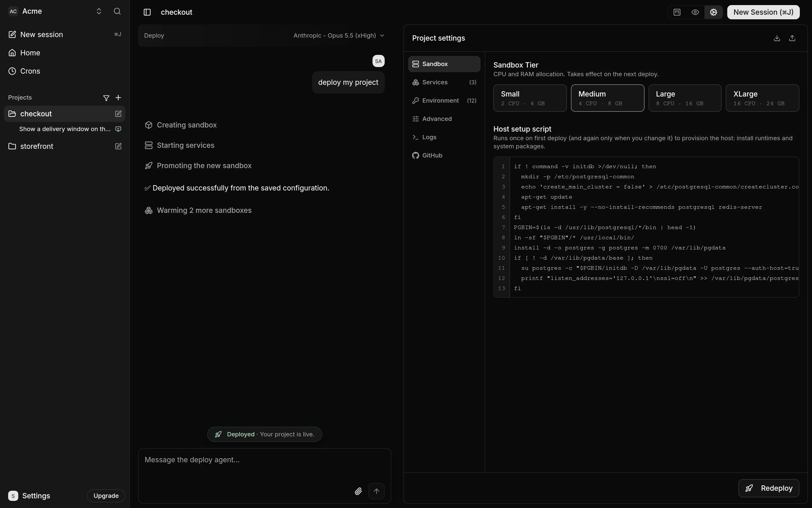The width and height of the screenshot is (812, 508).
Task: Select the Large sandbox tier
Action: click(x=685, y=98)
